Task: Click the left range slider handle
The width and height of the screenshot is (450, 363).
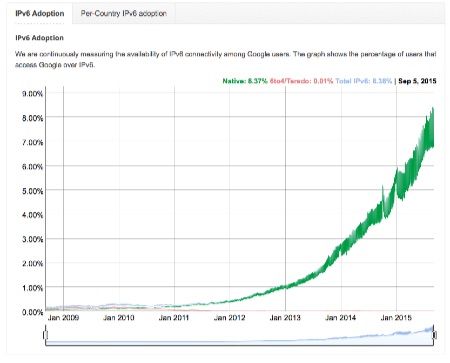Action: pos(45,335)
